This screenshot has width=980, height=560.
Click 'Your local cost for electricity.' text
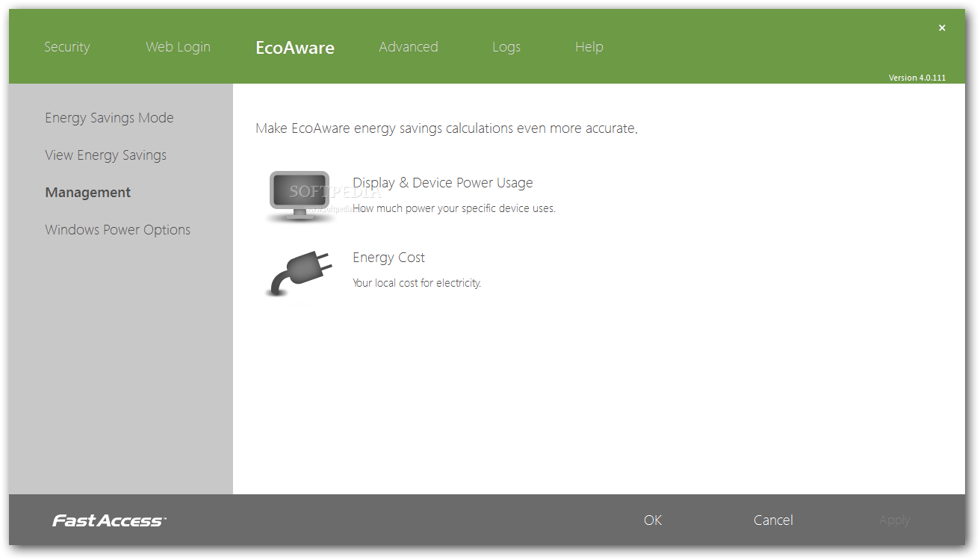417,284
